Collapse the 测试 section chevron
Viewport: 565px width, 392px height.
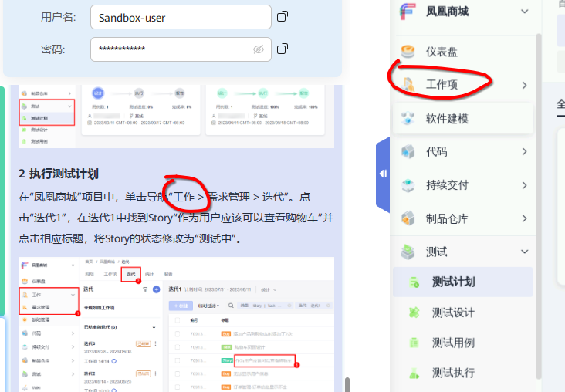pos(525,252)
